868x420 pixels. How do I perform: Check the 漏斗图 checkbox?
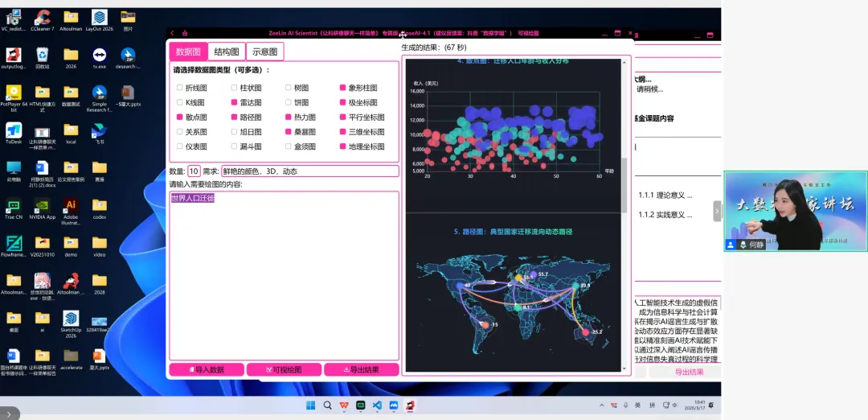coord(234,146)
